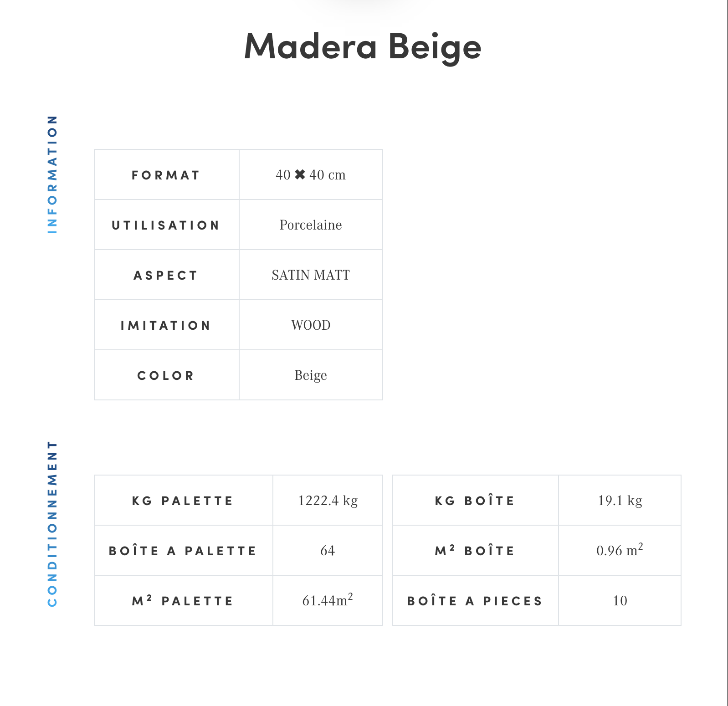Click the 61.44m² palette area value

pos(328,600)
